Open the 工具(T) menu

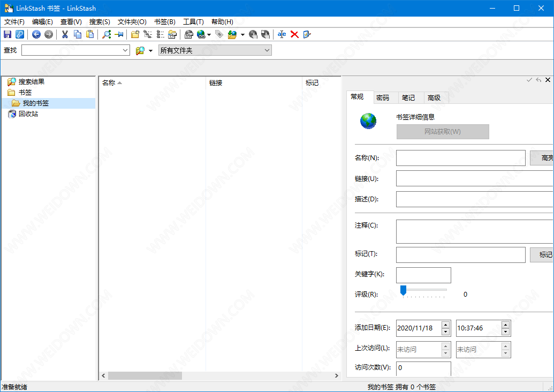(x=193, y=22)
